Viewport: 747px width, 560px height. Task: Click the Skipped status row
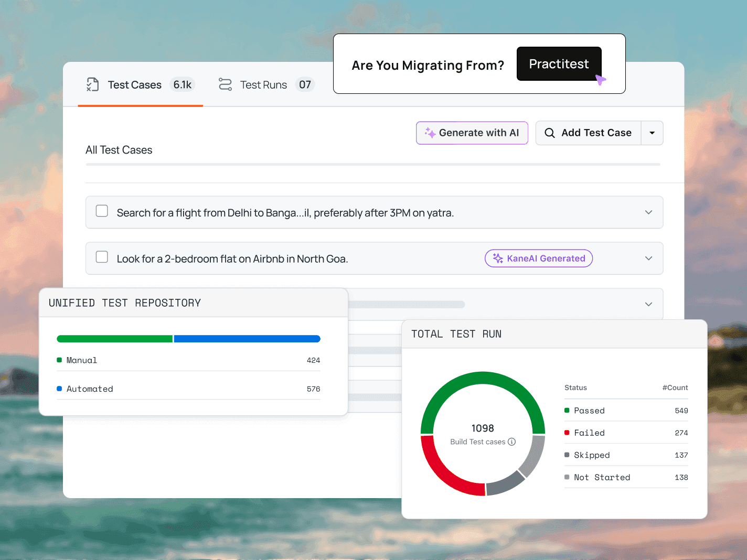click(x=626, y=455)
